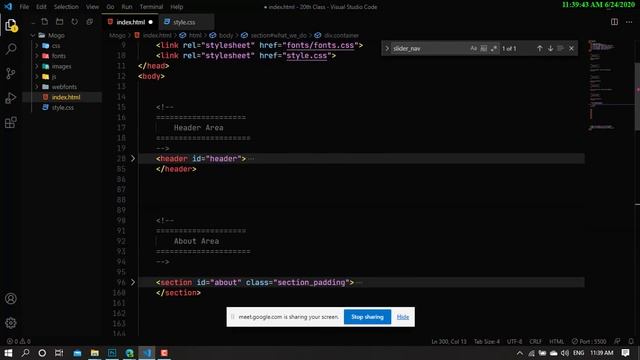The image size is (640, 360).
Task: Close the find widget
Action: click(x=571, y=49)
